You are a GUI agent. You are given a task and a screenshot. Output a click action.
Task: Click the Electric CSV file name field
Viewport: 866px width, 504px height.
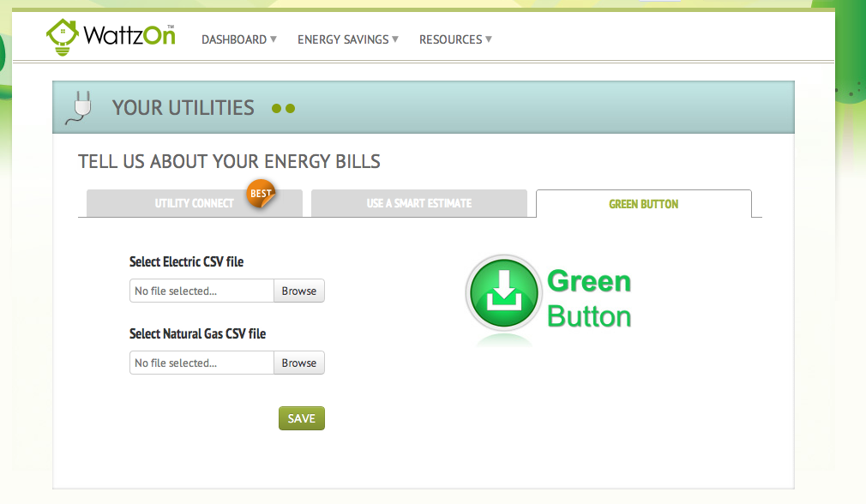[201, 291]
